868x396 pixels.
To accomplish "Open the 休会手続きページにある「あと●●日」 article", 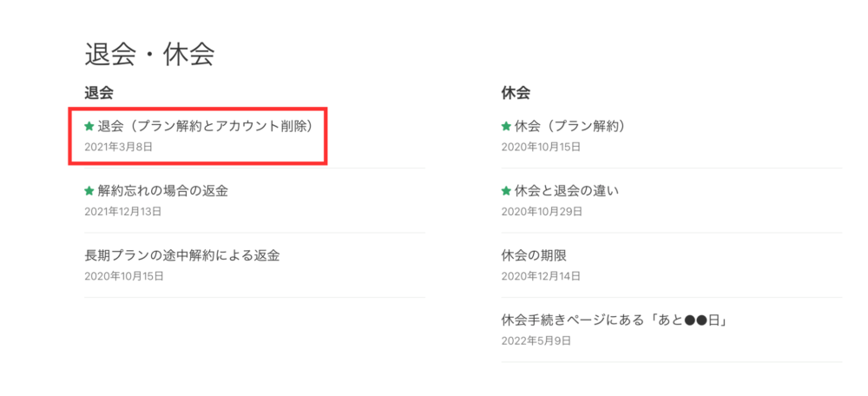I will 614,320.
